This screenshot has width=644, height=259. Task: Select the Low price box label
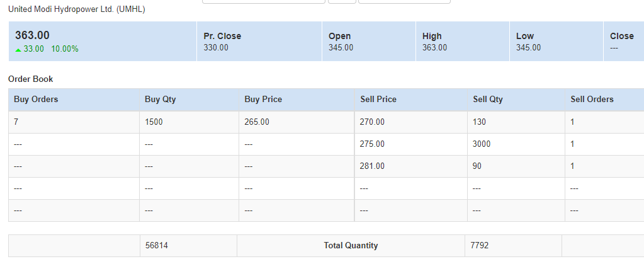(524, 36)
